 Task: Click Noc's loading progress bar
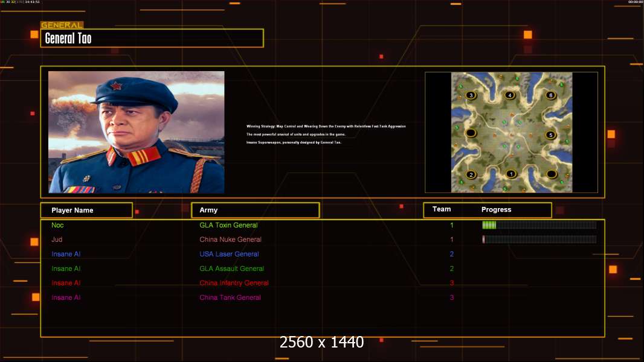[x=539, y=224]
